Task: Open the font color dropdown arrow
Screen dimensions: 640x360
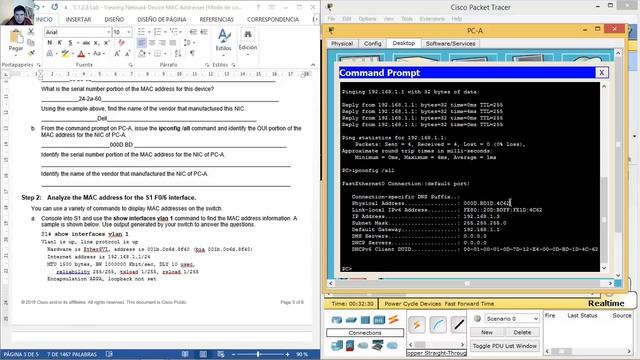Action: pos(89,53)
